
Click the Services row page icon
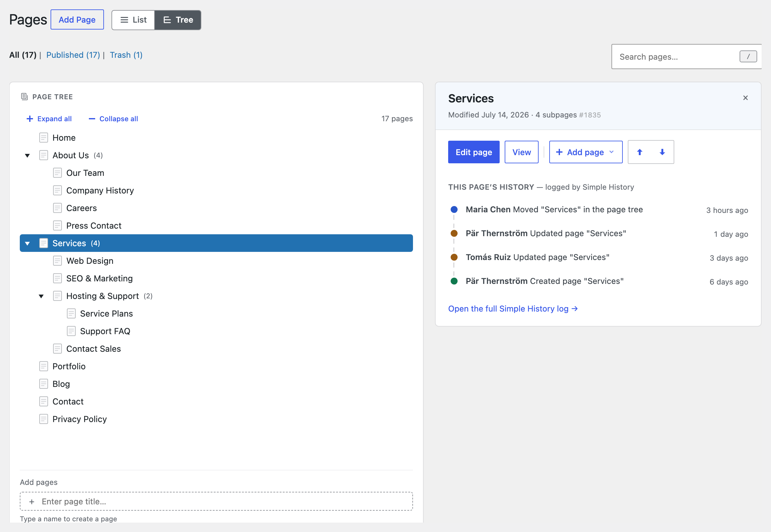(44, 243)
